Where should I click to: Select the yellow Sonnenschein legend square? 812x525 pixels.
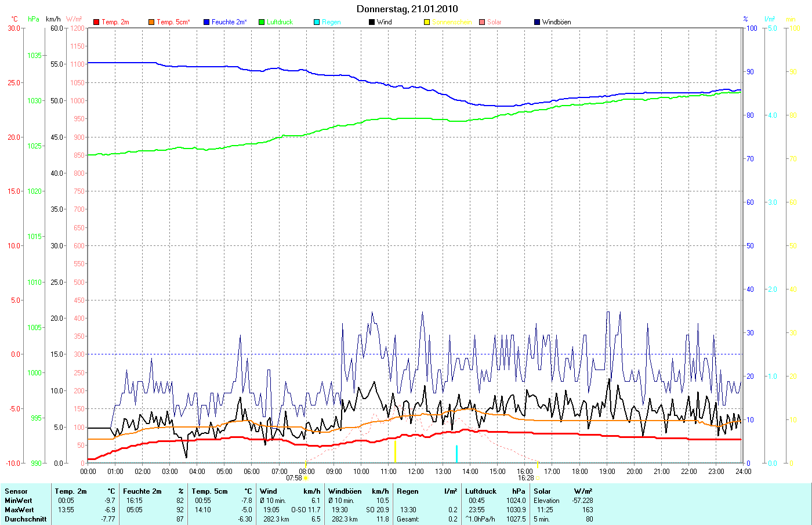pyautogui.click(x=427, y=22)
